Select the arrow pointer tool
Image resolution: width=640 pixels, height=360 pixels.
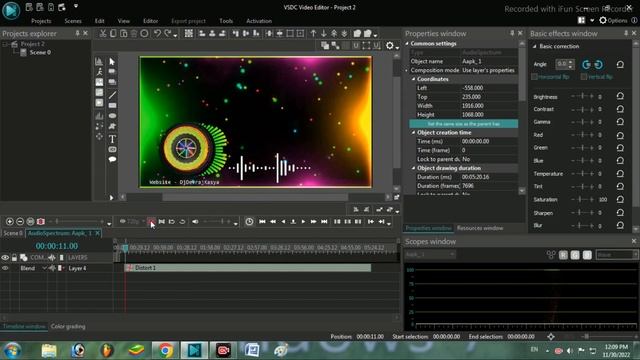pos(112,62)
